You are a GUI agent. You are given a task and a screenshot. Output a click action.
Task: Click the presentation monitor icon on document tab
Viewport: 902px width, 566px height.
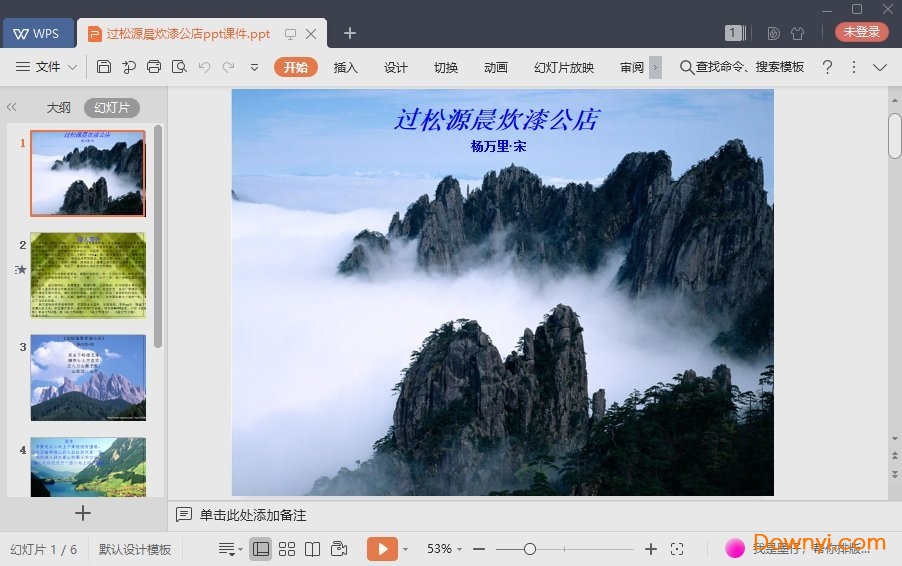pyautogui.click(x=291, y=35)
